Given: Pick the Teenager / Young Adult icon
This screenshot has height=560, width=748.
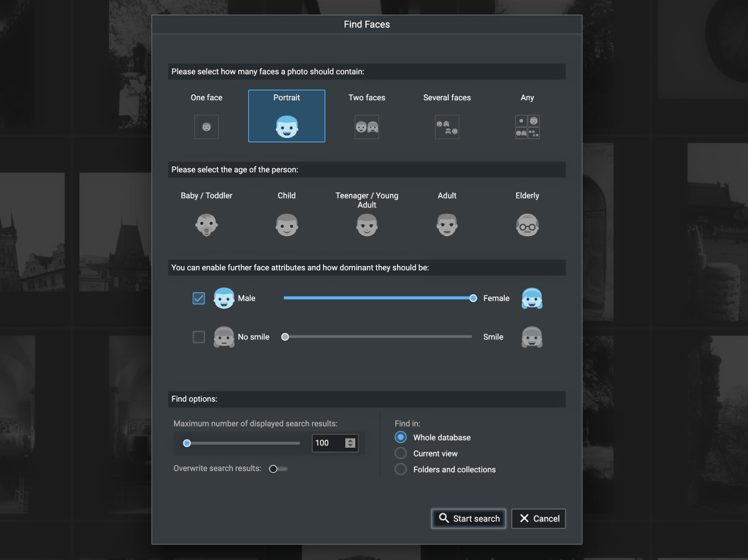Looking at the screenshot, I should pos(367,224).
